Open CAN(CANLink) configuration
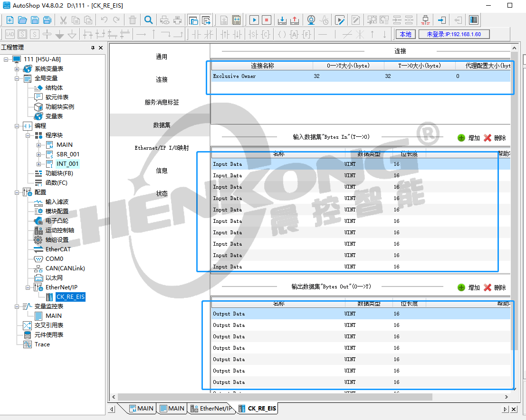The width and height of the screenshot is (526, 420). pyautogui.click(x=65, y=268)
